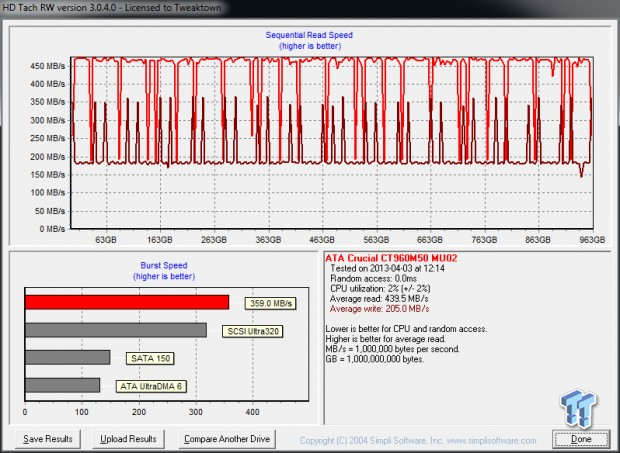Viewport: 620px width, 453px height.
Task: Click the SCSI Ultra320 bar label
Action: [253, 331]
